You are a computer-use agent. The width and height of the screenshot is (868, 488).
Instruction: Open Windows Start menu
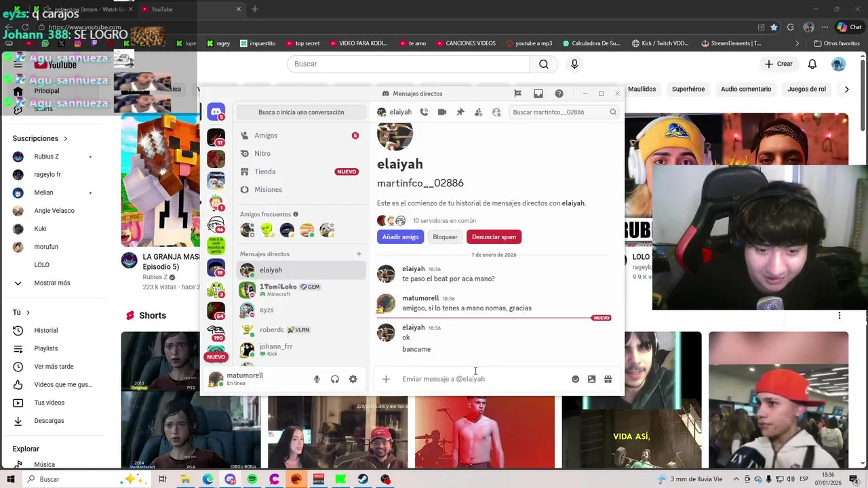pos(11,479)
